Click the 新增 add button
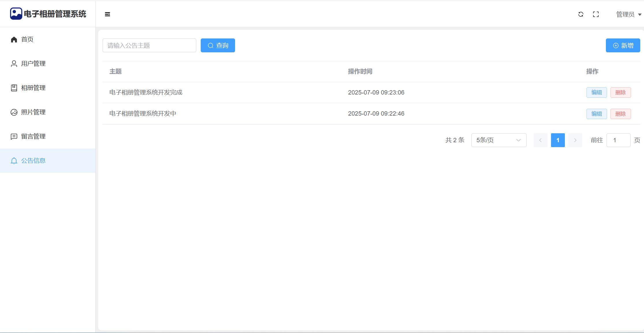The image size is (644, 333). pos(623,45)
